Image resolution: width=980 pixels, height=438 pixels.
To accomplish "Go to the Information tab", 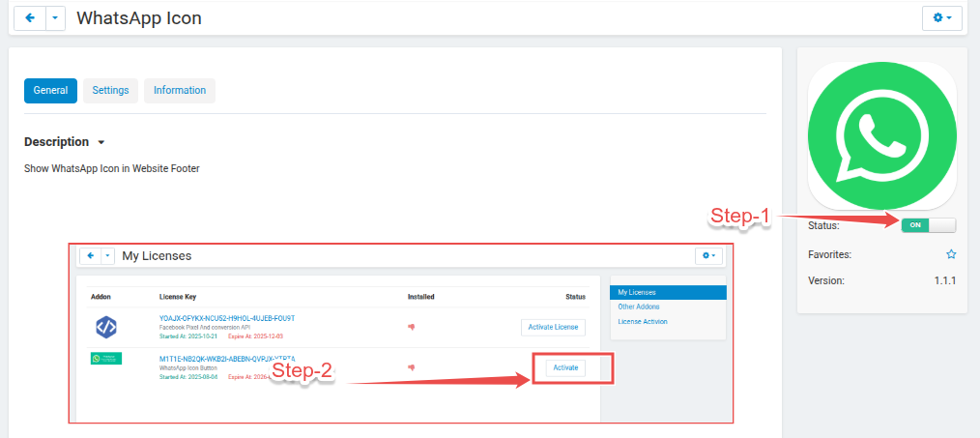I will click(179, 90).
